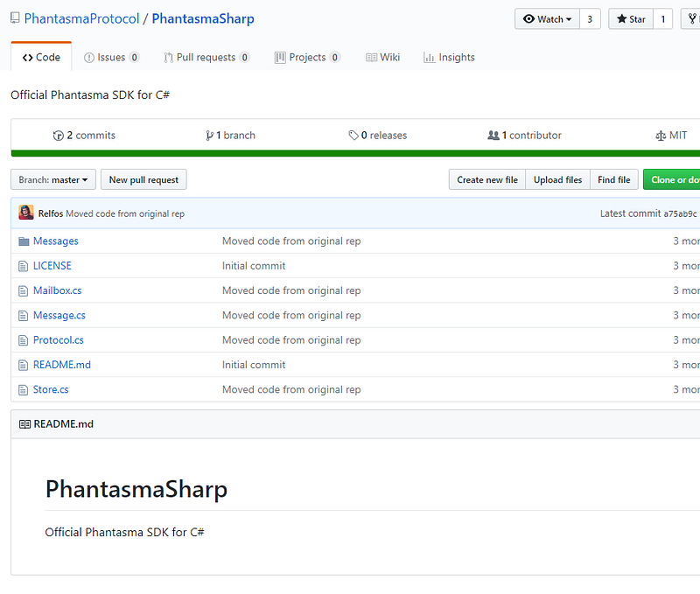Image resolution: width=700 pixels, height=594 pixels.
Task: Switch to the Code tab
Action: (x=41, y=57)
